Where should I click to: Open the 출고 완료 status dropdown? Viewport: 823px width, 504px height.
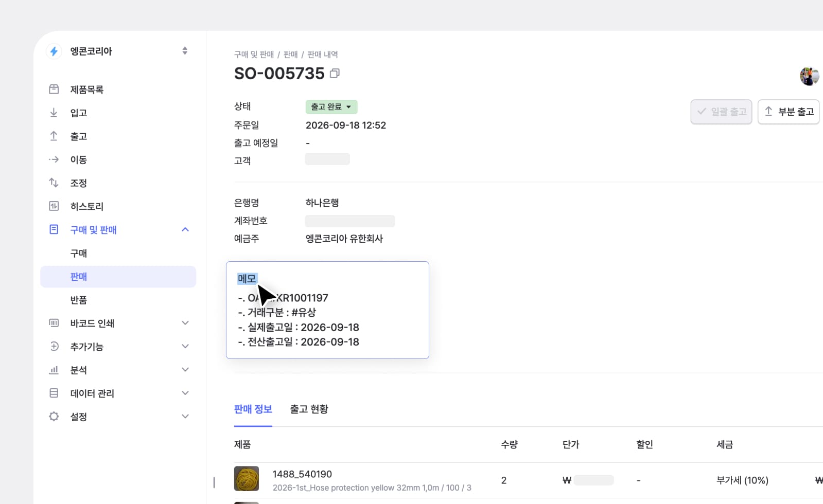coord(331,107)
